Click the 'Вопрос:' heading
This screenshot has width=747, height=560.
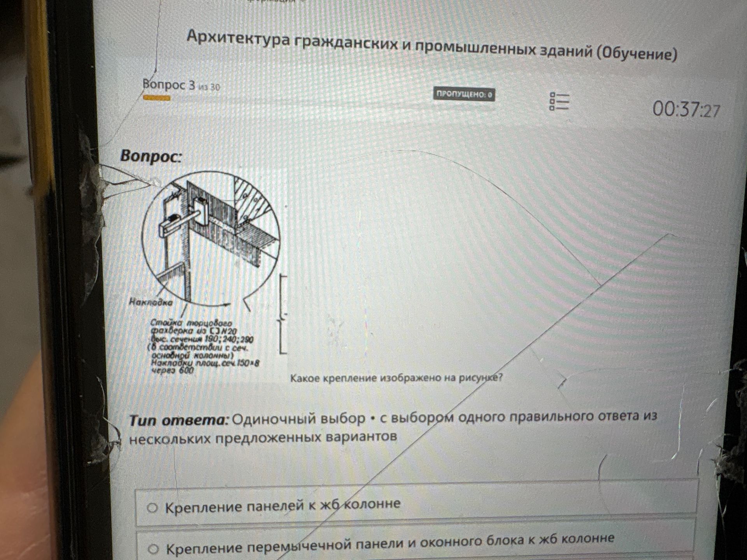click(x=151, y=156)
